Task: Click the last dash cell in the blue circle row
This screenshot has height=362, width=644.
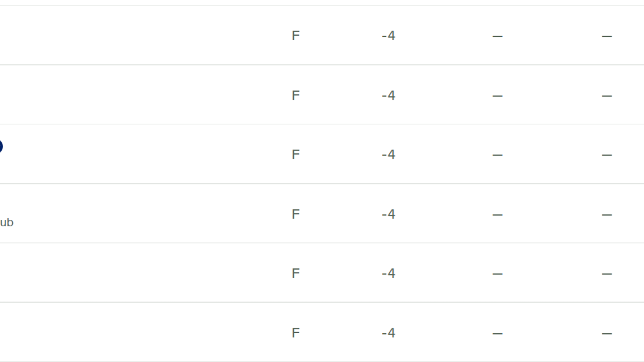Action: 607,155
